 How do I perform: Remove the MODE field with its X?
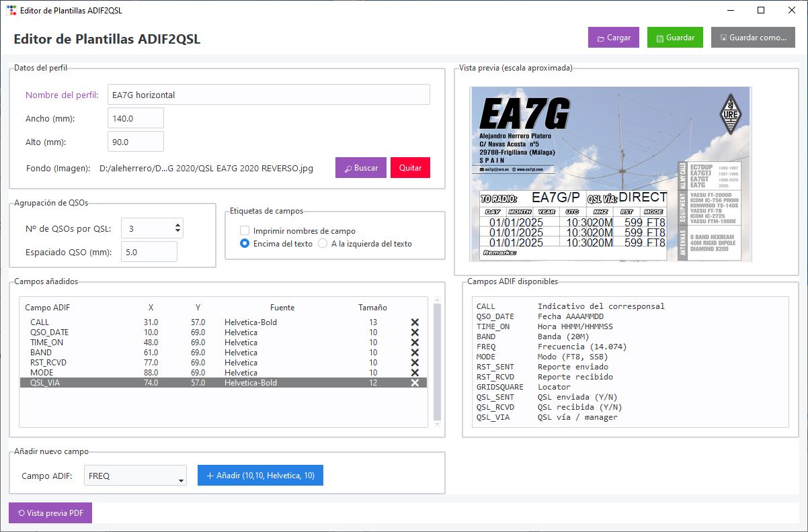415,373
